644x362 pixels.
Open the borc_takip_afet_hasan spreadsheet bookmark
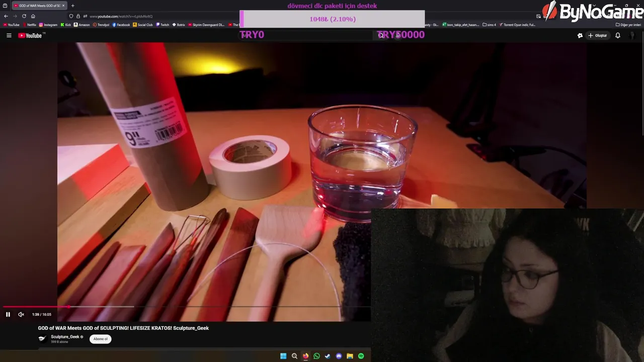tap(461, 25)
